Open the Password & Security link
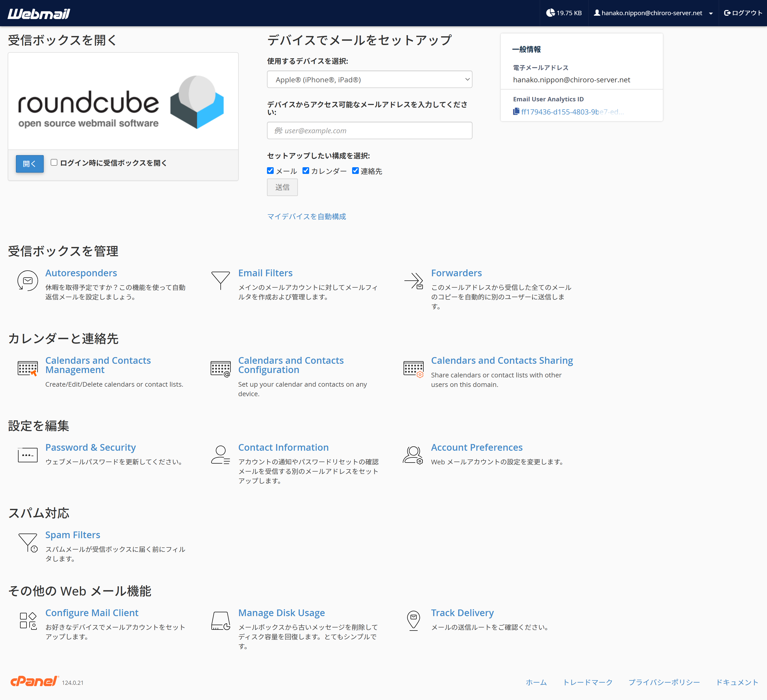 (x=91, y=447)
